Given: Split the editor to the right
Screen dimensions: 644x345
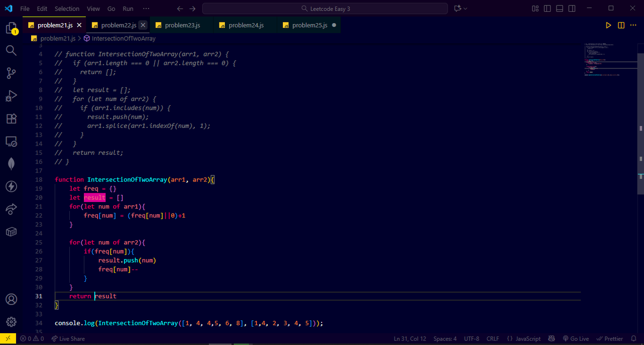Looking at the screenshot, I should (621, 25).
